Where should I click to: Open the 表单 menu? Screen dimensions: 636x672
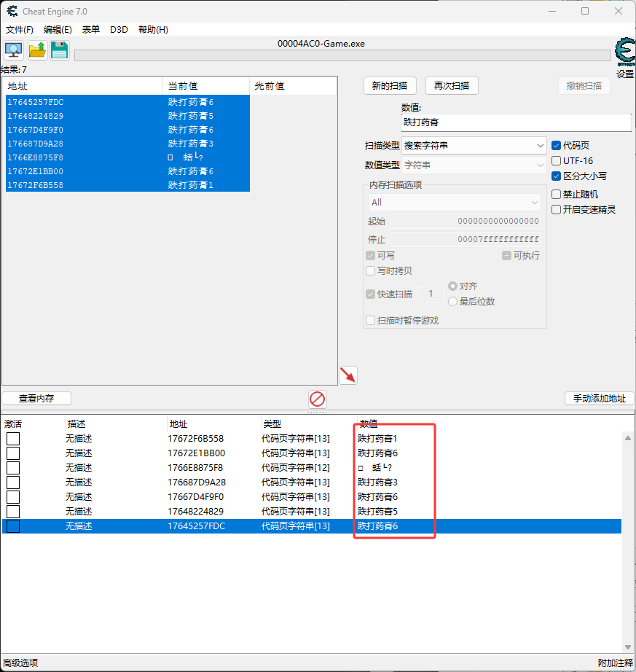coord(91,30)
